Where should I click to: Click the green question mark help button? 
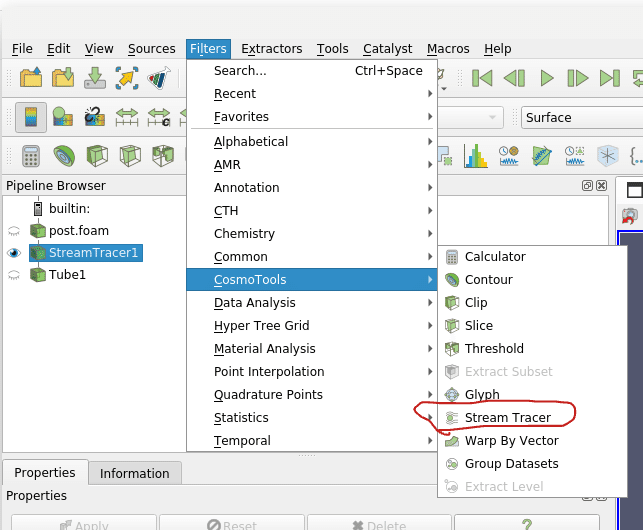coord(527,523)
